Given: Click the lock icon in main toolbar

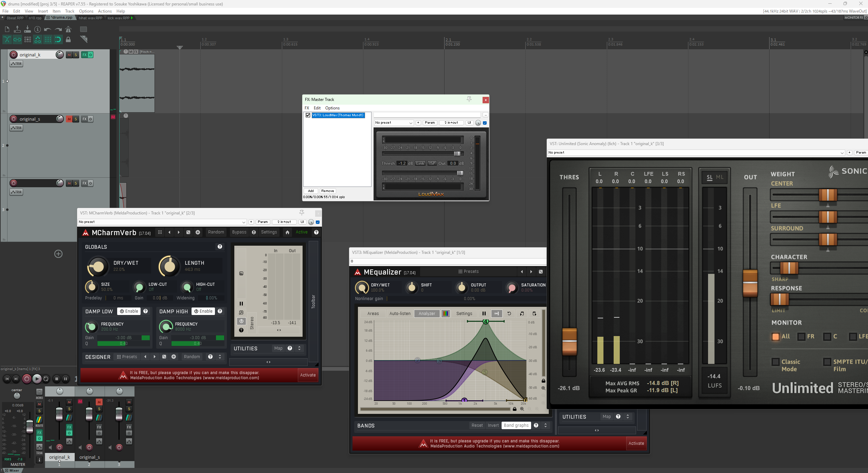Looking at the screenshot, I should (68, 39).
